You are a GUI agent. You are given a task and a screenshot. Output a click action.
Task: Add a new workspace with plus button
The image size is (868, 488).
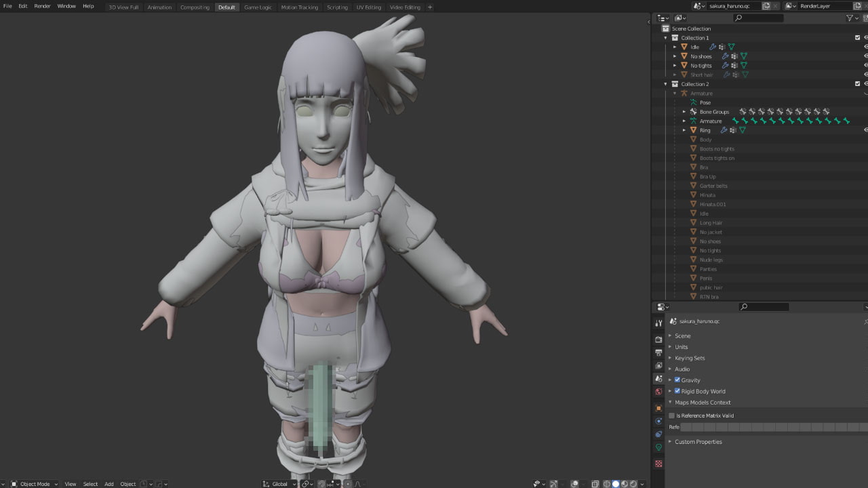pyautogui.click(x=430, y=7)
